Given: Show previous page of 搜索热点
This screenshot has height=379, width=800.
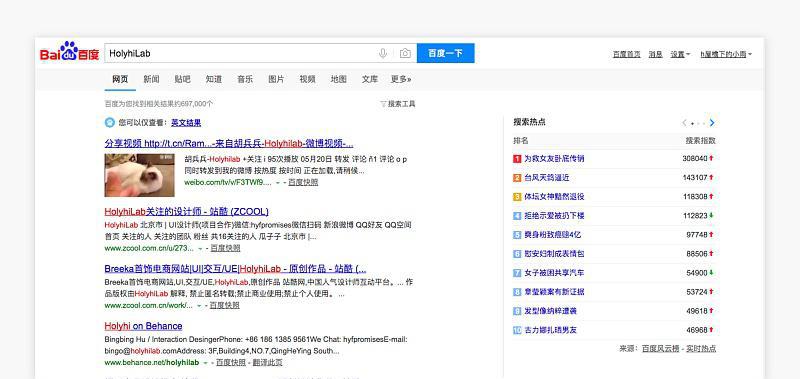Looking at the screenshot, I should coord(684,122).
